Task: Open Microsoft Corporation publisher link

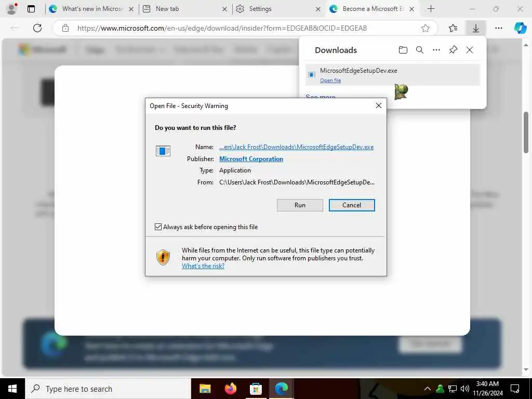Action: 251,159
